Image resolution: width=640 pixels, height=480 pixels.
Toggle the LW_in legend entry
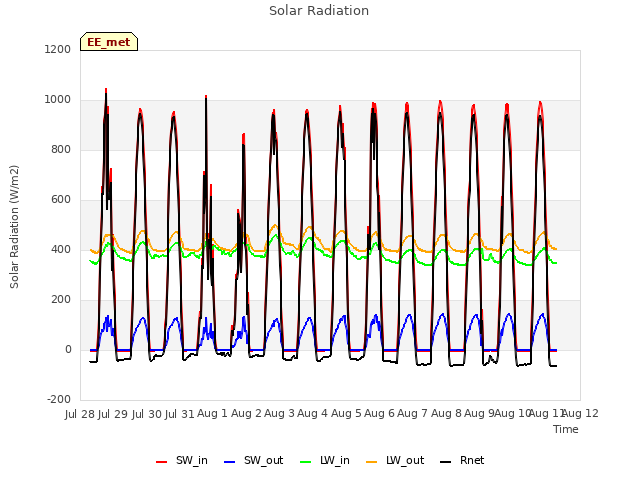[x=325, y=460]
